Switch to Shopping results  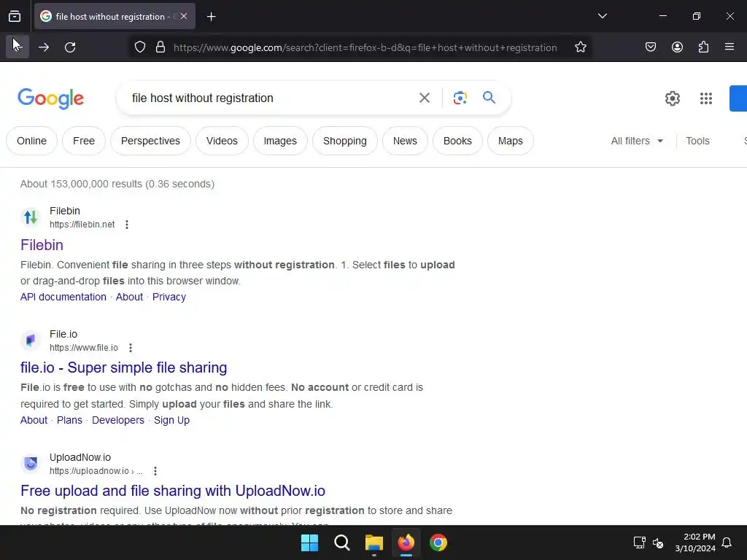345,141
